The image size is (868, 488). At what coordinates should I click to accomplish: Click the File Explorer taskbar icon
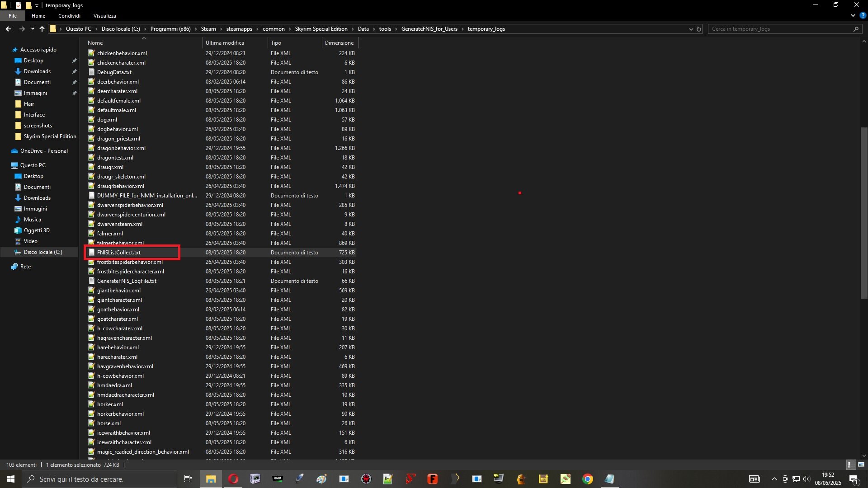coord(211,479)
